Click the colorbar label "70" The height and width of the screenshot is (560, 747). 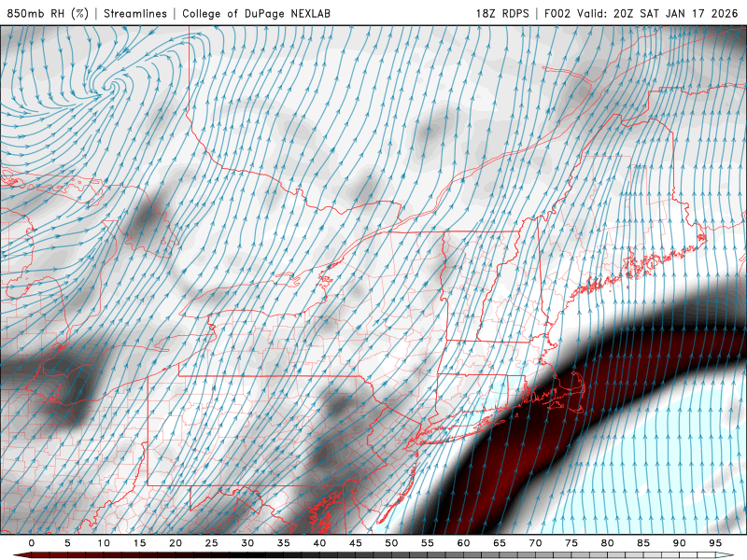pyautogui.click(x=535, y=543)
